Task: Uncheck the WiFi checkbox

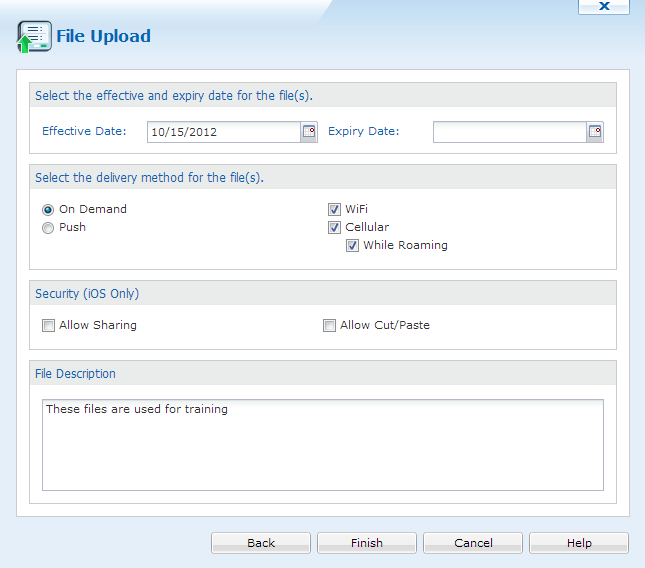Action: click(334, 209)
